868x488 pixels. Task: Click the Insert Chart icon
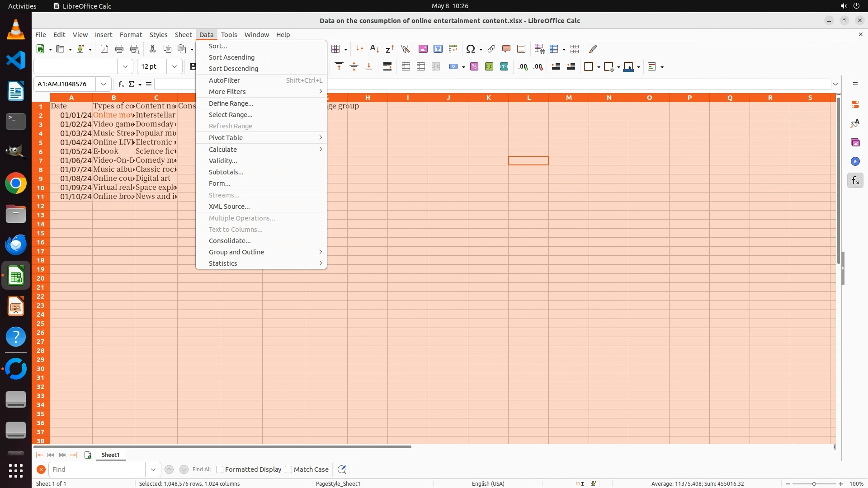[x=438, y=49]
